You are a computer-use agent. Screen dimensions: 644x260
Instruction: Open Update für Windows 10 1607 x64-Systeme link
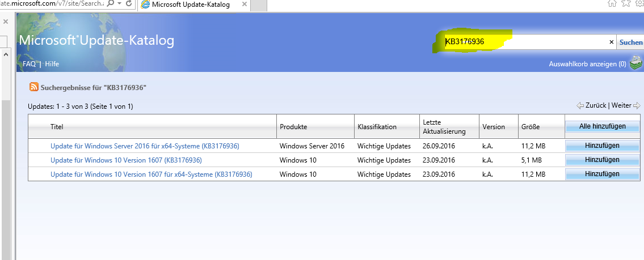point(151,174)
